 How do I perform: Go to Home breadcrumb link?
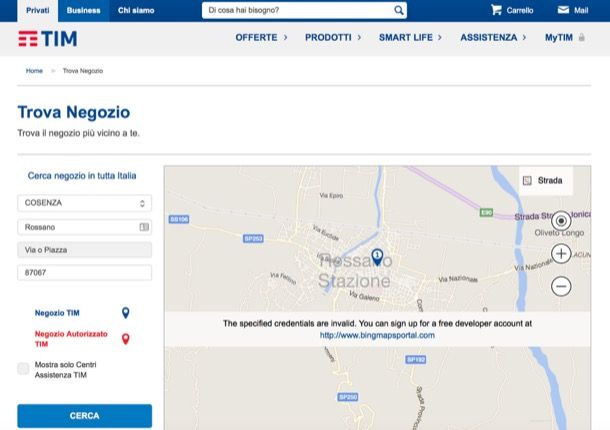pyautogui.click(x=34, y=71)
